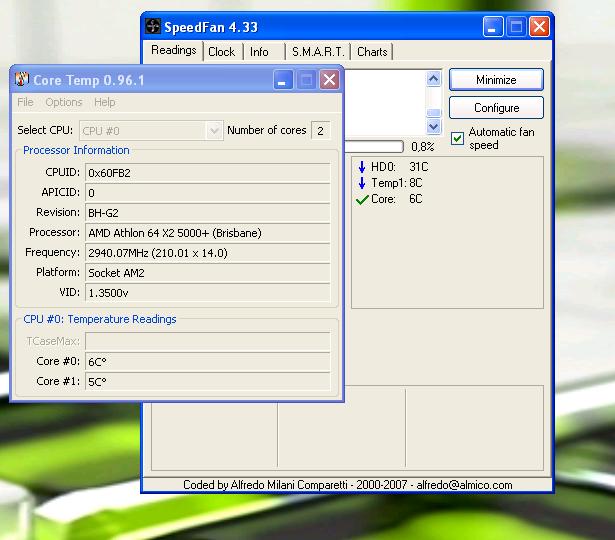The width and height of the screenshot is (615, 540).
Task: Click the Configure button in SpeedFan
Action: coord(496,108)
